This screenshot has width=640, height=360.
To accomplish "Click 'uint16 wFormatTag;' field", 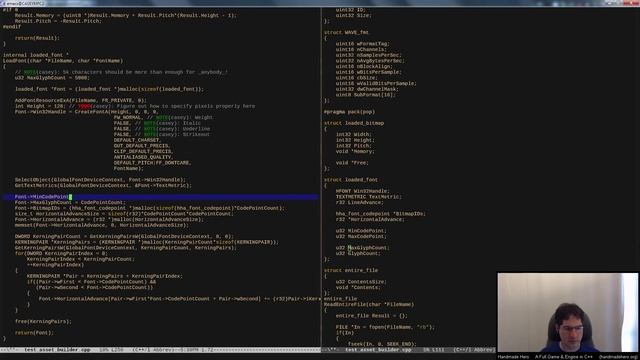I will pos(363,44).
